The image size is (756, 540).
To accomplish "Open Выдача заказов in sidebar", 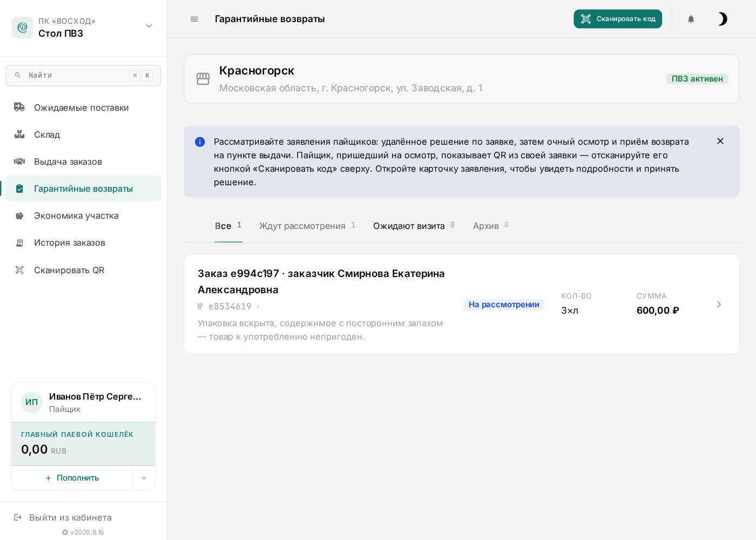I will (x=83, y=161).
